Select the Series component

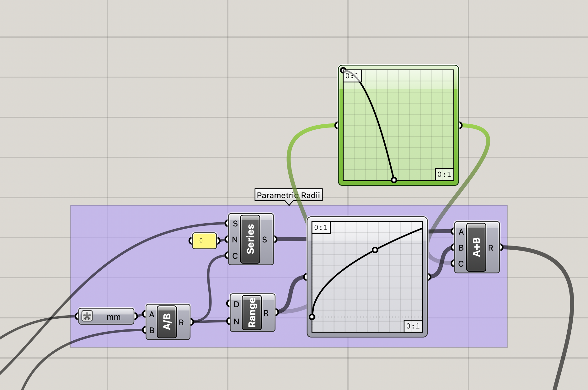click(x=251, y=239)
